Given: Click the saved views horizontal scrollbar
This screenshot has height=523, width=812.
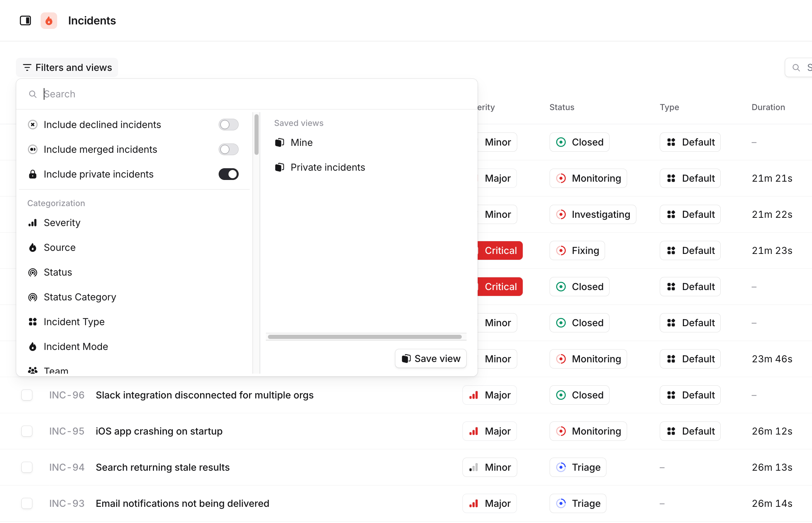Looking at the screenshot, I should 365,337.
